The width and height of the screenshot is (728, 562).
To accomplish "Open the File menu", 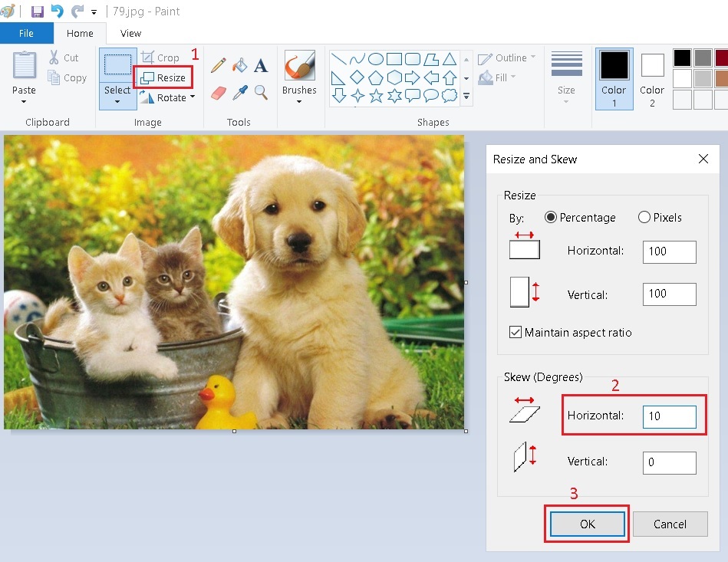I will [x=26, y=33].
